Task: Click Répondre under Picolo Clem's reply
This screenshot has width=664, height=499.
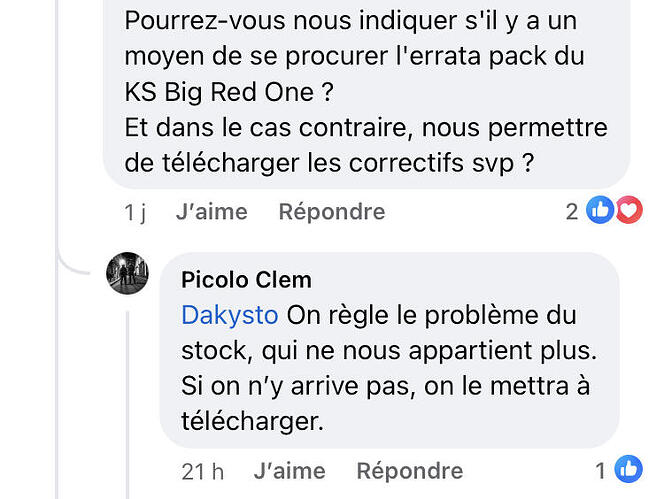Action: point(410,471)
